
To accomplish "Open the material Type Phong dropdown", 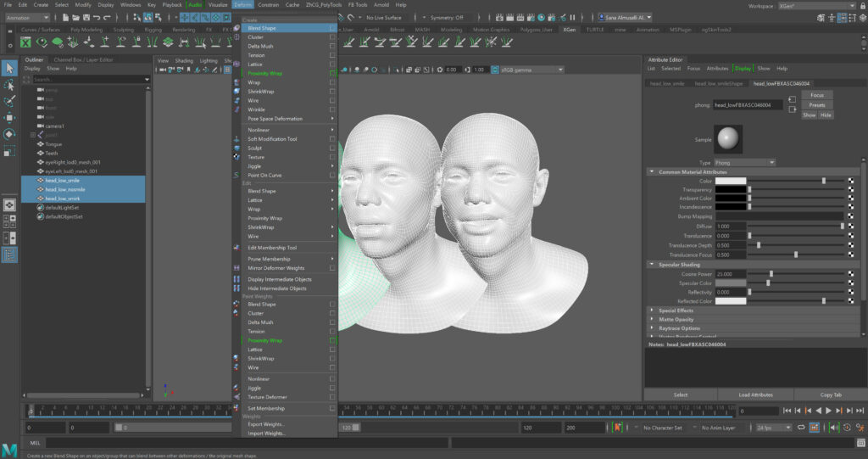I will (x=745, y=162).
